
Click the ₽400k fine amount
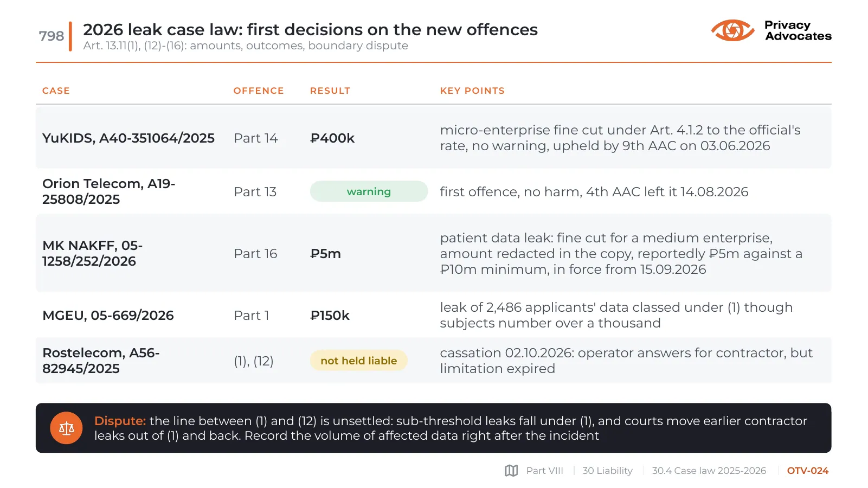pos(332,138)
